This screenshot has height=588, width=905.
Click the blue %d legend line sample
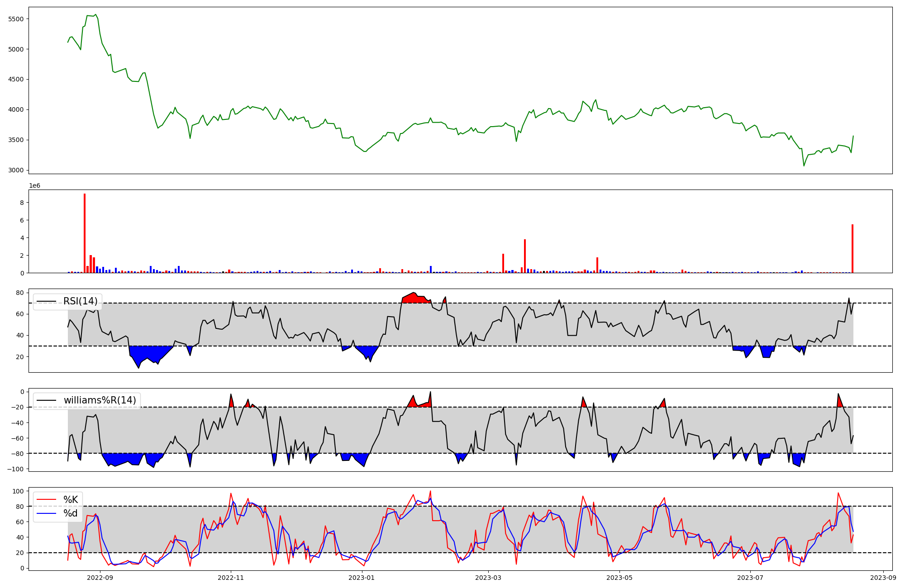[x=46, y=513]
